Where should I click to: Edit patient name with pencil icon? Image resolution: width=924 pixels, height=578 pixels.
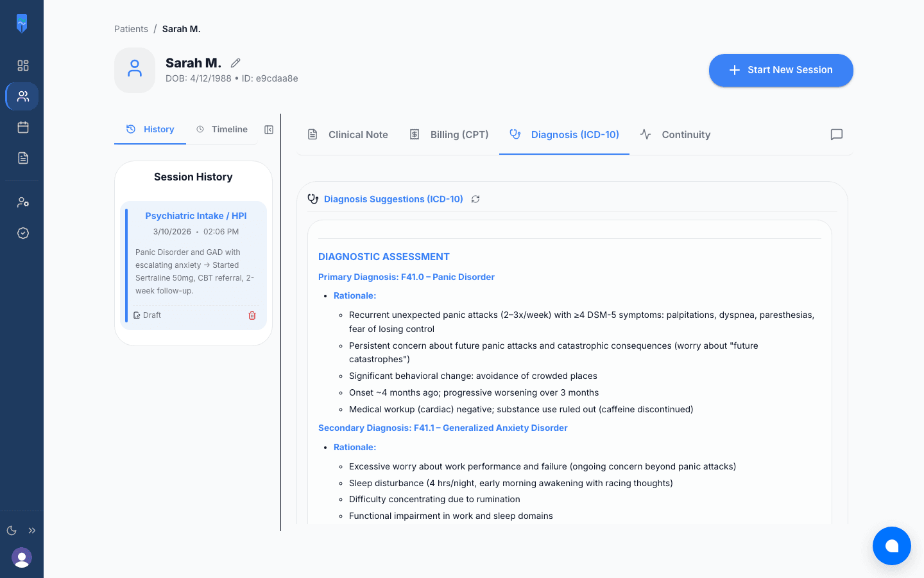pos(235,63)
